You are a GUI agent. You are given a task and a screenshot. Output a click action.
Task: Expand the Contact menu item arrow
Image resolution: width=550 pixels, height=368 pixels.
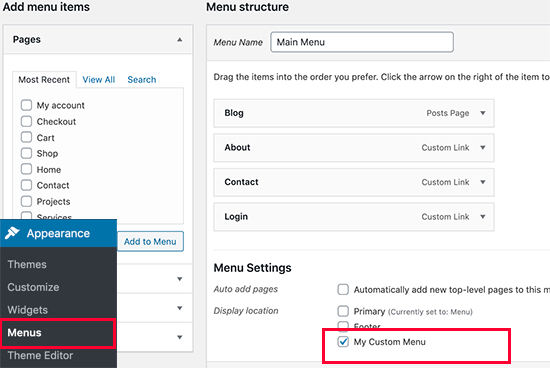(483, 182)
